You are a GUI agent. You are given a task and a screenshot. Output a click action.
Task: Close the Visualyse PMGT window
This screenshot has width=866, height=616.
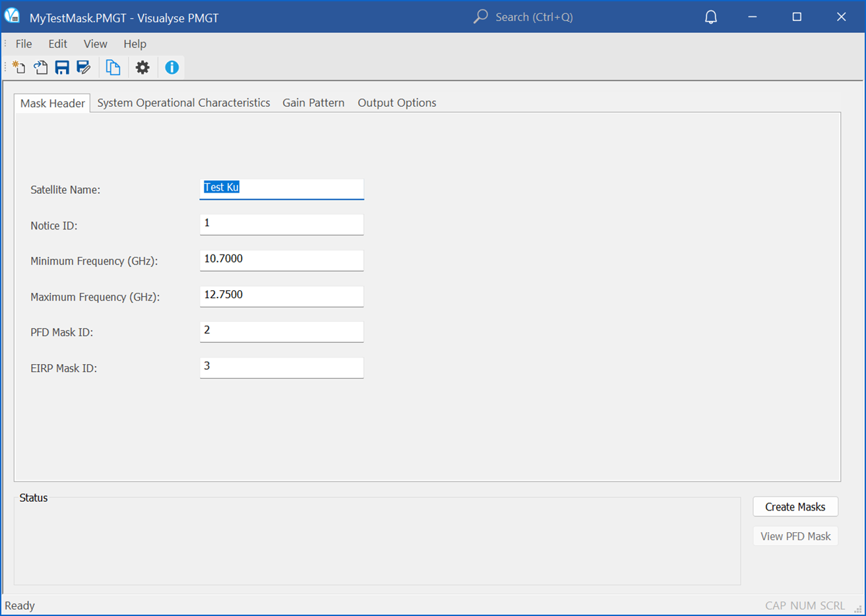click(842, 16)
